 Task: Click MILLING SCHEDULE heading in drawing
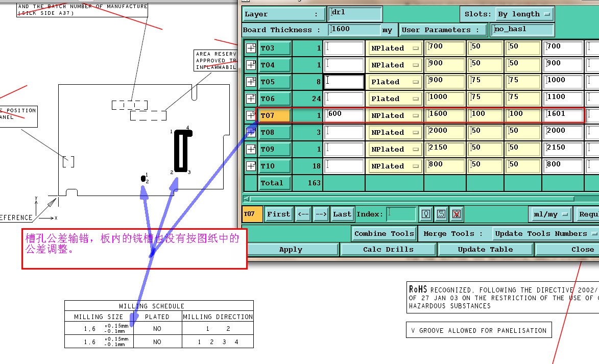click(x=151, y=306)
